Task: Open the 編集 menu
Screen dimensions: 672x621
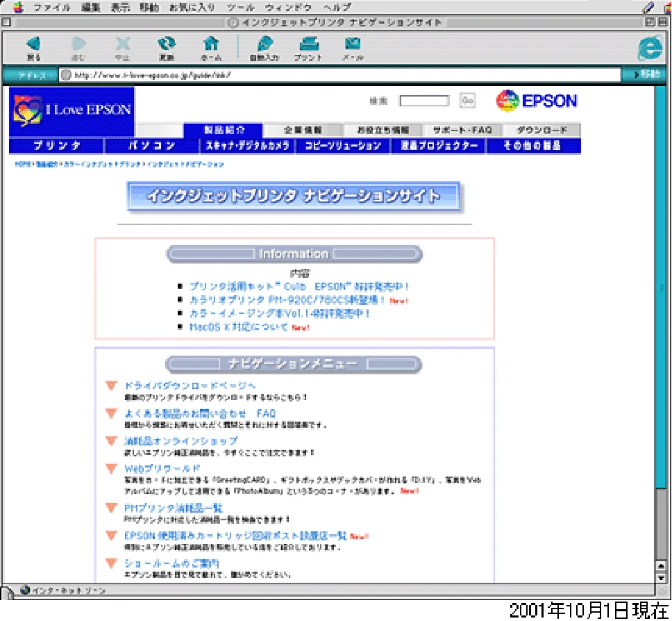Action: coord(91,7)
